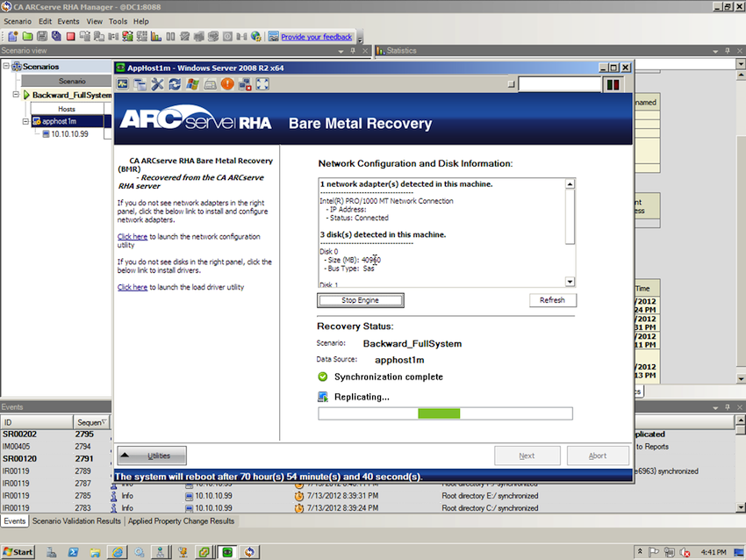Click the orange exclamation alert icon
This screenshot has width=746, height=560.
click(227, 84)
